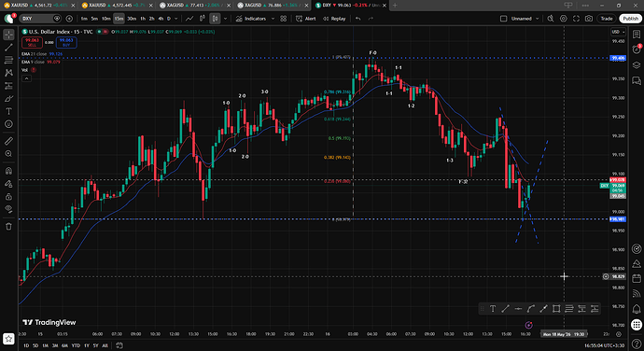644x351 pixels.
Task: Open the notifications bell icon
Action: click(x=637, y=309)
